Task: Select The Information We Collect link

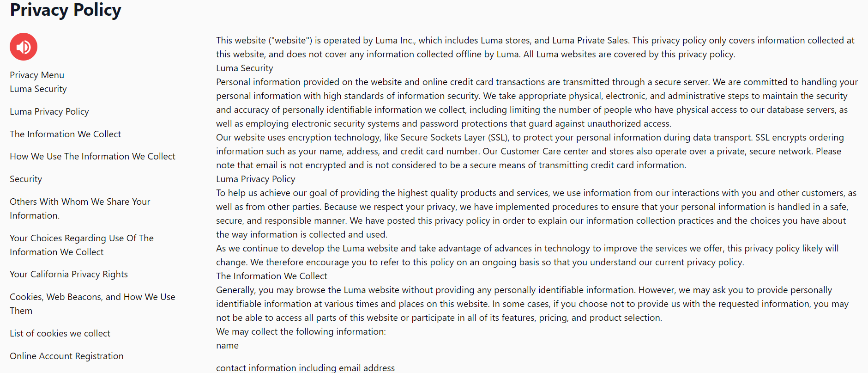Action: pos(65,134)
